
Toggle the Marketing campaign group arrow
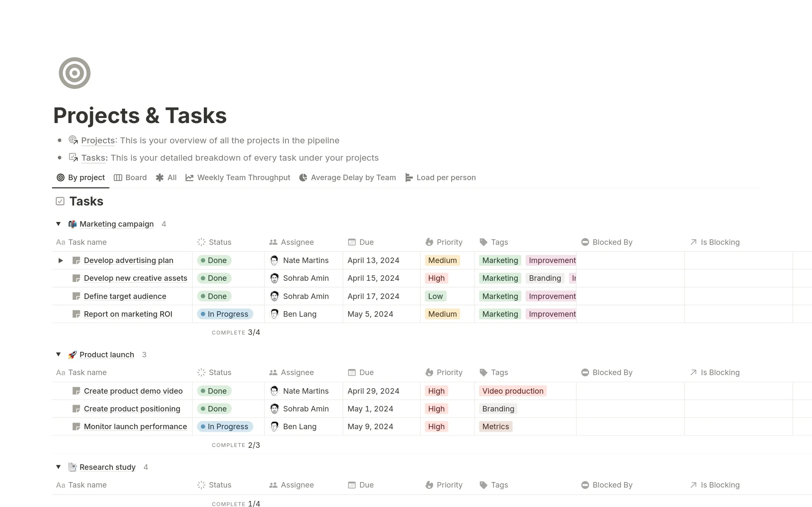coord(58,224)
